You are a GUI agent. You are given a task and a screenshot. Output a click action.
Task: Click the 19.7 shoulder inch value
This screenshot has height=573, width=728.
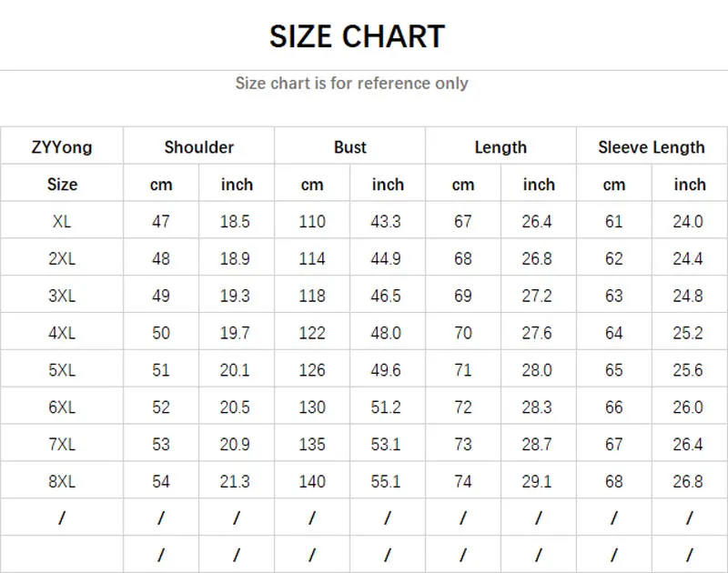pyautogui.click(x=236, y=333)
